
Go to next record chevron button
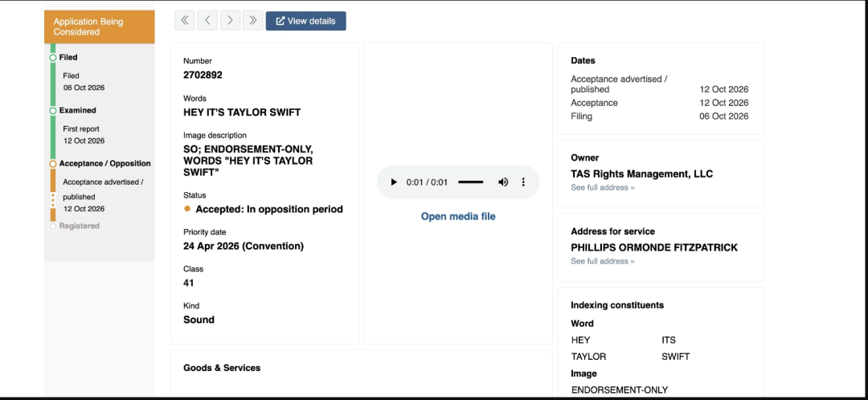coord(231,20)
